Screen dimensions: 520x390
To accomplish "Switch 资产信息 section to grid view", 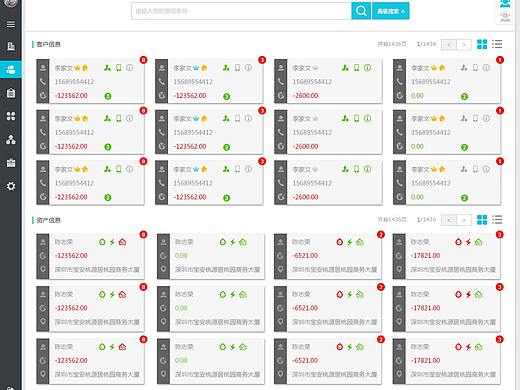I will pyautogui.click(x=482, y=220).
